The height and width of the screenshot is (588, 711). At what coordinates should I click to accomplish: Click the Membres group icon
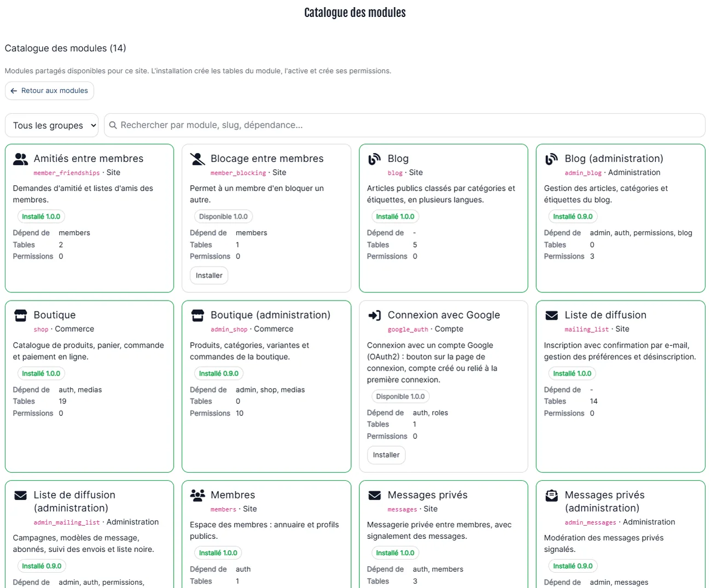197,495
